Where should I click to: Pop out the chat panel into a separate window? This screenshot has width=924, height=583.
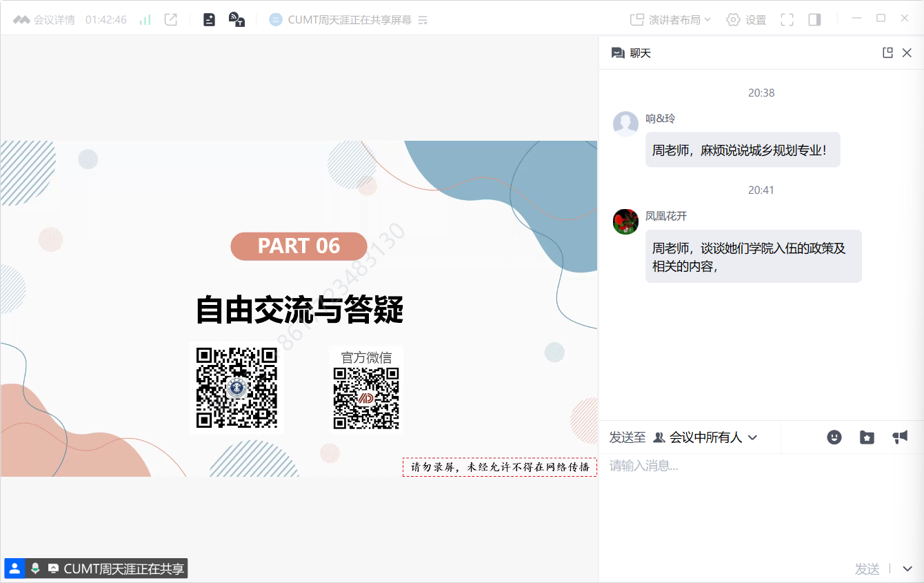(887, 53)
